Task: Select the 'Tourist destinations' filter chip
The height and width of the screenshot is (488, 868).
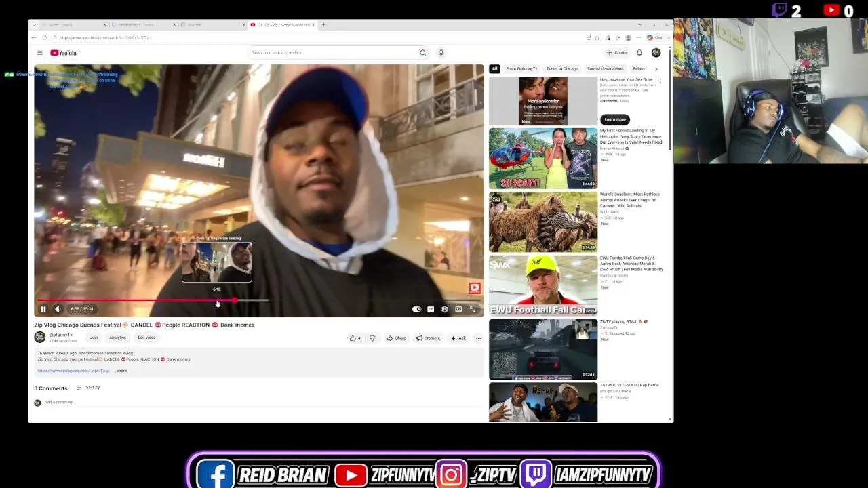Action: click(605, 68)
